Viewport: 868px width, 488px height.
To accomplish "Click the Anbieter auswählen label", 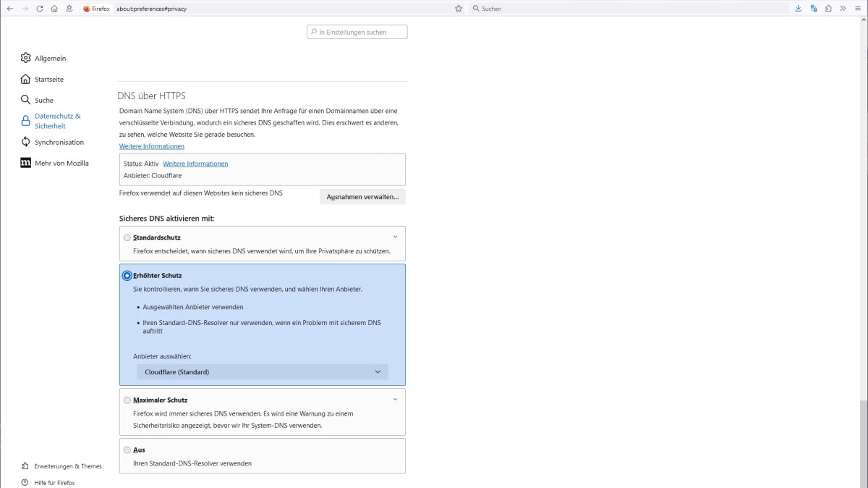I will pyautogui.click(x=162, y=356).
